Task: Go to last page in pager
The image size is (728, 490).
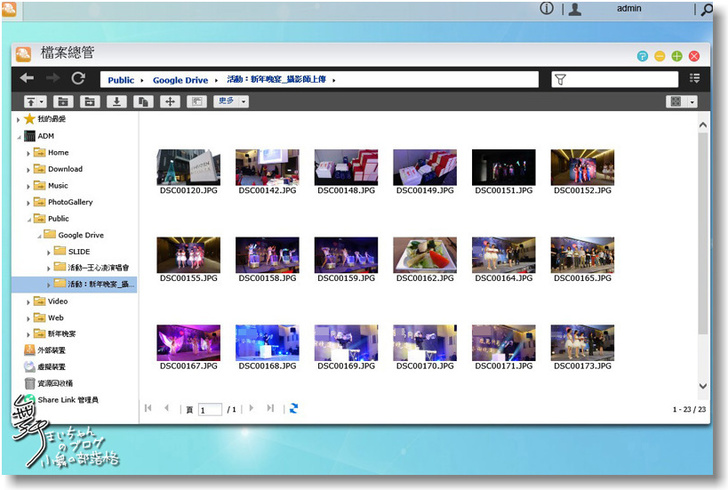Action: (x=270, y=408)
